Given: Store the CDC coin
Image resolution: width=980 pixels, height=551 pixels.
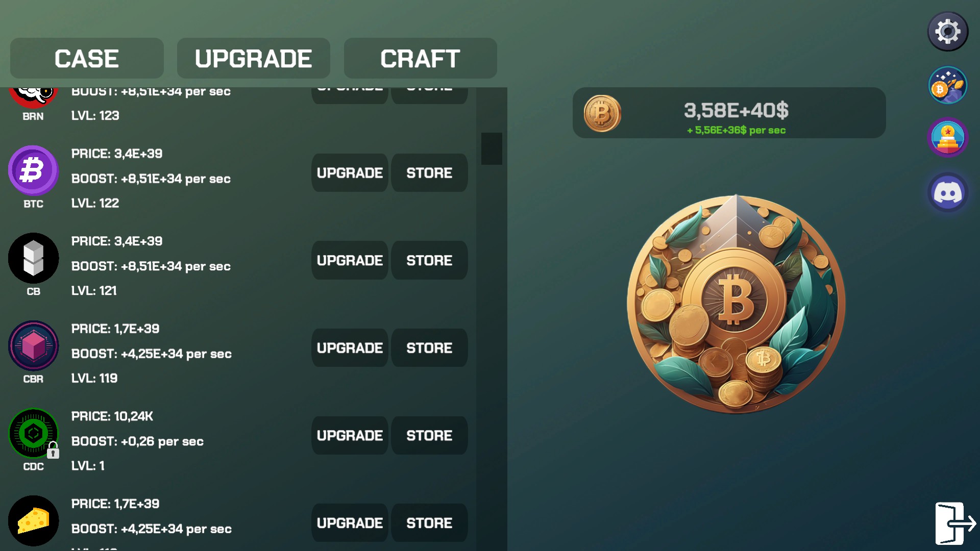Looking at the screenshot, I should 429,436.
